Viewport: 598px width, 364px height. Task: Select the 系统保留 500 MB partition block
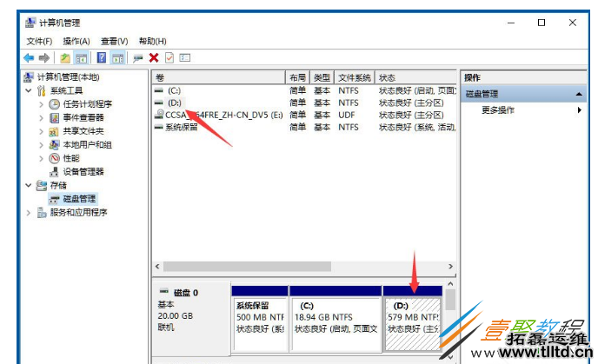pyautogui.click(x=260, y=319)
